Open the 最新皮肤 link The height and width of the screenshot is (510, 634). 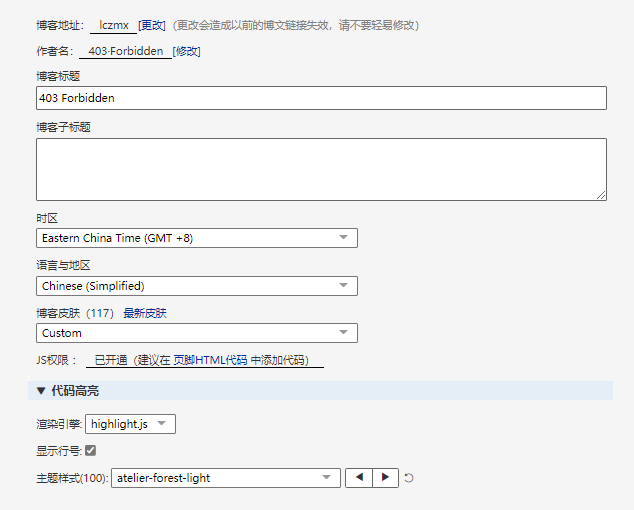tap(145, 313)
